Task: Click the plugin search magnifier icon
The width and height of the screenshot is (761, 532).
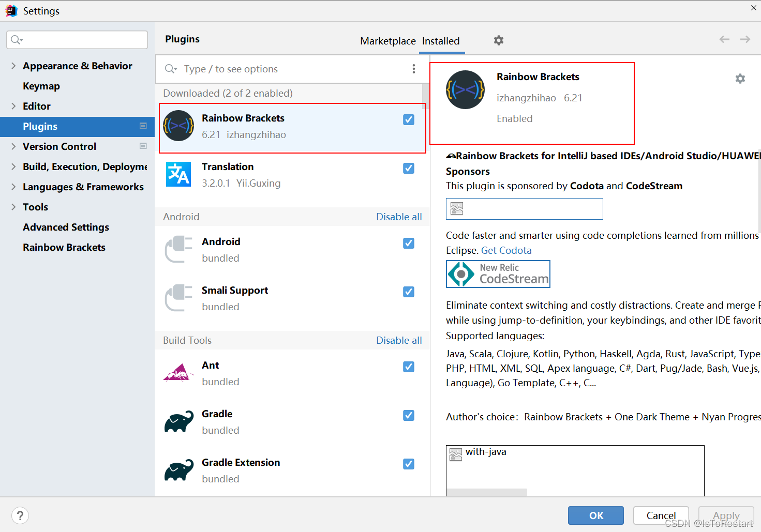Action: pos(171,69)
